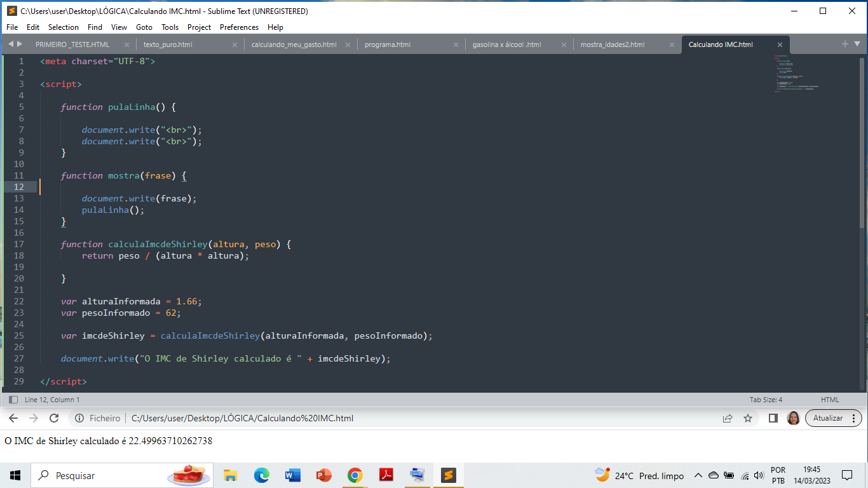Screen dimensions: 868x488
Task: Switch to gasolina x álcool .html tab
Action: (x=507, y=44)
